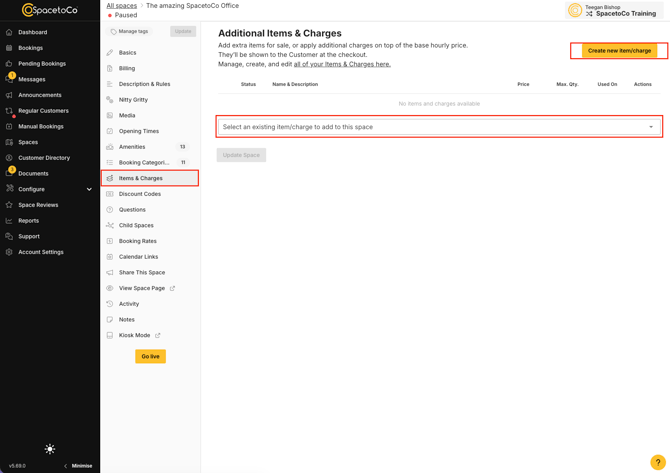
Task: Open the existing item/charge dropdown
Action: (x=439, y=127)
